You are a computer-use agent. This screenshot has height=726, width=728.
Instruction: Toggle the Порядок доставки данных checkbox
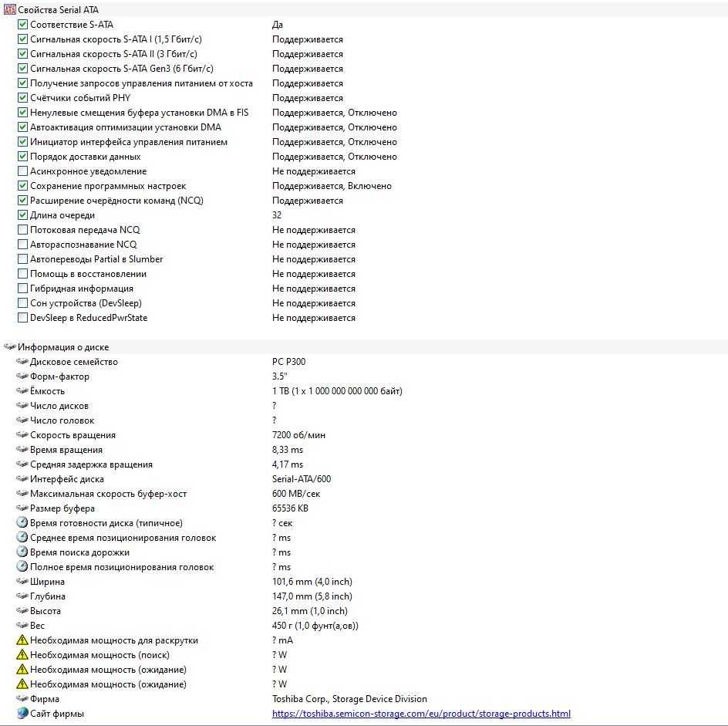(22, 157)
